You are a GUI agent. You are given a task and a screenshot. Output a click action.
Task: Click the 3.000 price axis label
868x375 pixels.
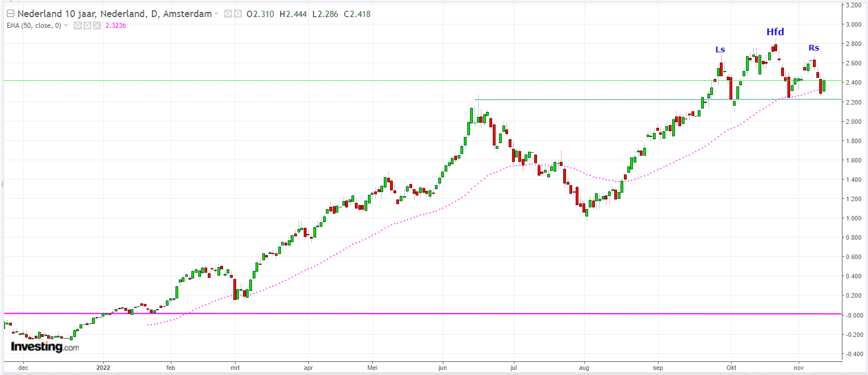coord(853,24)
